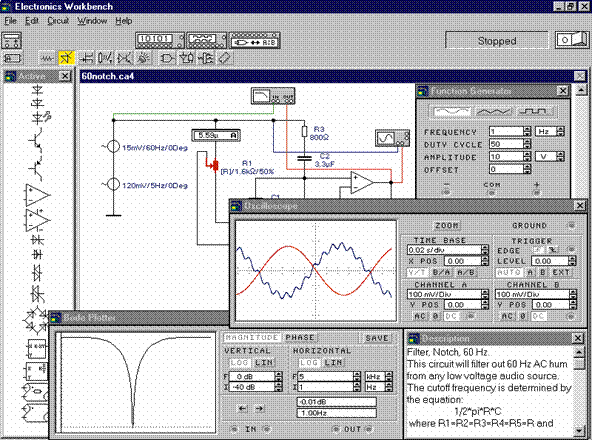Screen dimensions: 592x440
Task: Move Bode cursor right with arrow
Action: click(x=259, y=409)
